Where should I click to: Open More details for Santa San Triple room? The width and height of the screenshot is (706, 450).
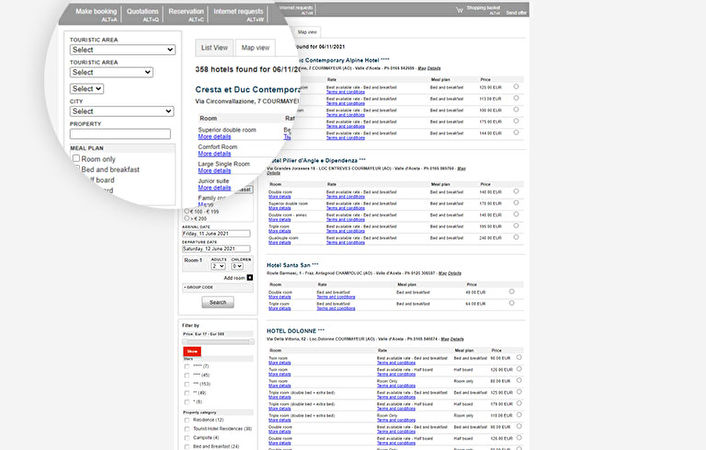tap(280, 309)
